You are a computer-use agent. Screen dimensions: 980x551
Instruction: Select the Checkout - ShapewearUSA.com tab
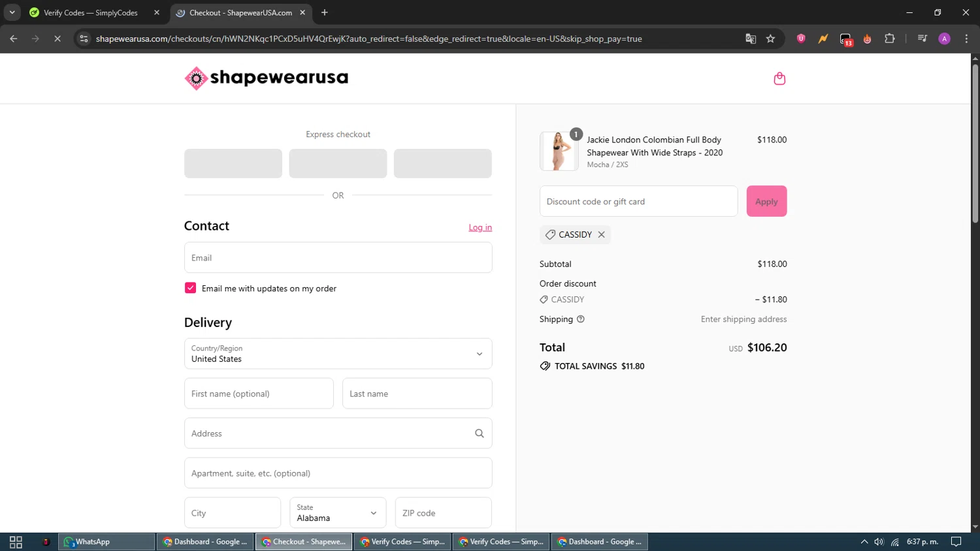[241, 12]
